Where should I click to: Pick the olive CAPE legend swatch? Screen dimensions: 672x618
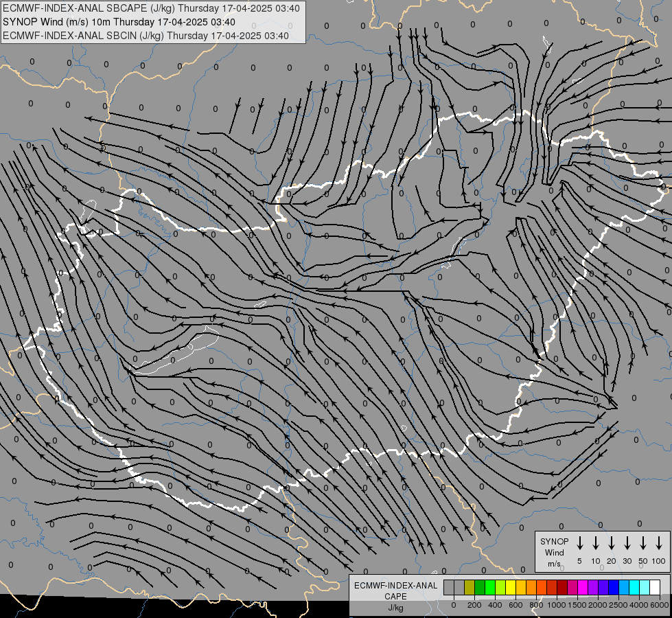pos(470,587)
